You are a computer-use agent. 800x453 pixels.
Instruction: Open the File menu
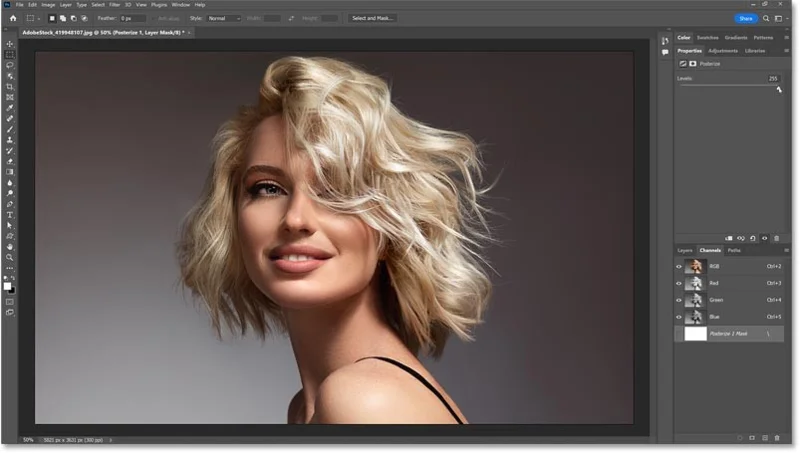(19, 5)
